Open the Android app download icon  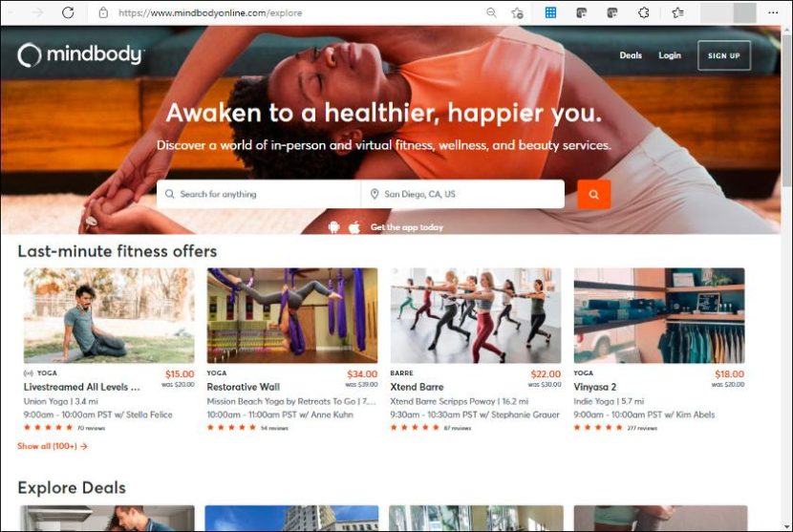[333, 227]
